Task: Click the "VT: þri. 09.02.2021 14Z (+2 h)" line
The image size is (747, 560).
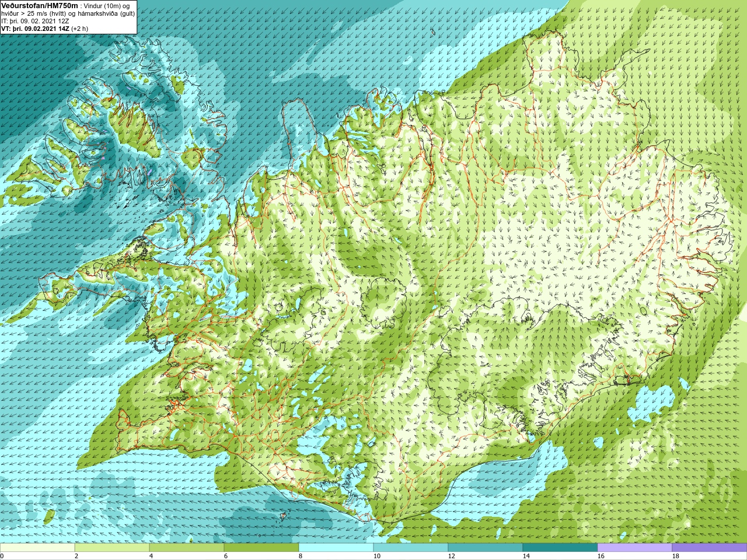Action: pyautogui.click(x=45, y=29)
